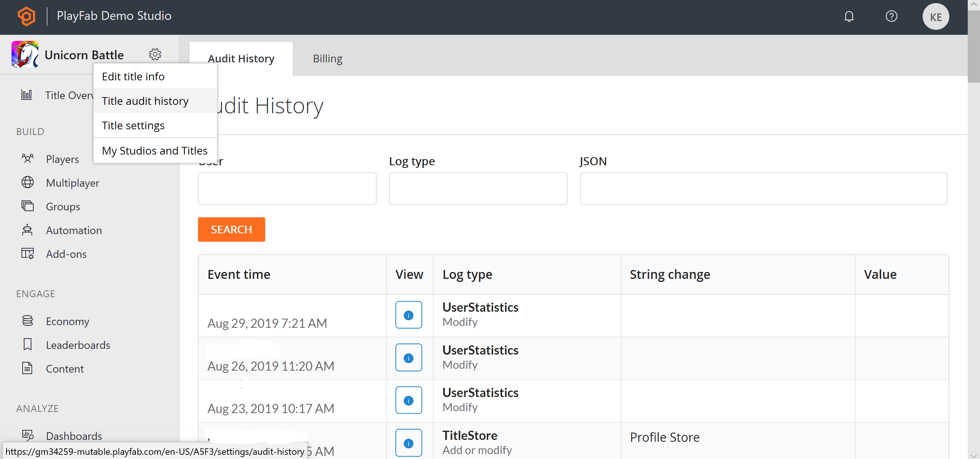Click the settings gear icon
This screenshot has width=980, height=459.
tap(154, 54)
